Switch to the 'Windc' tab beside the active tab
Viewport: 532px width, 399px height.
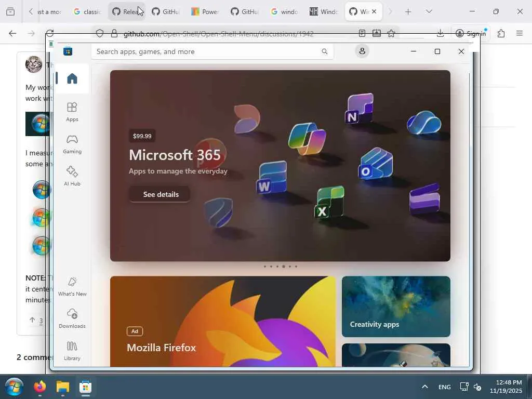[324, 11]
